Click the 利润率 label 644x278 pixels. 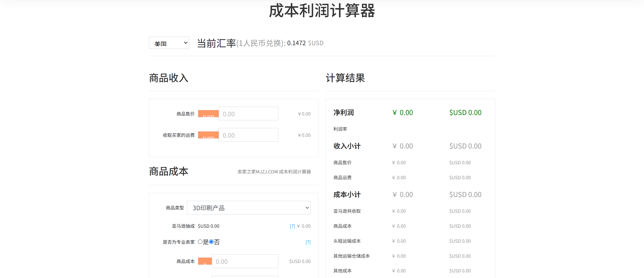click(340, 129)
